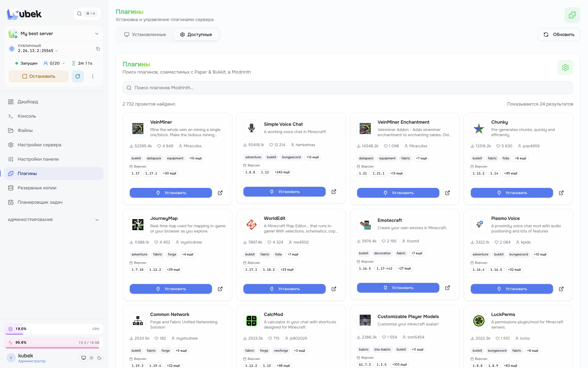
Task: Select the bukkit tag on VeinMiner
Action: tap(136, 158)
